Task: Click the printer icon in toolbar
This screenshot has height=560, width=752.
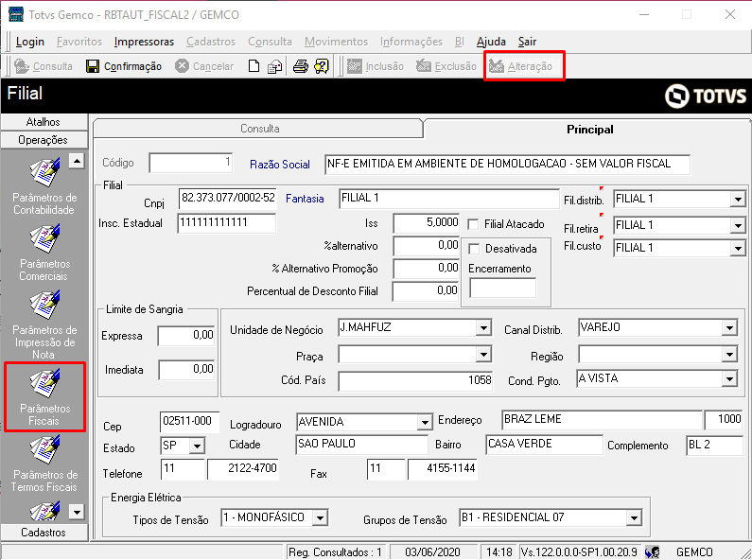Action: click(x=300, y=66)
